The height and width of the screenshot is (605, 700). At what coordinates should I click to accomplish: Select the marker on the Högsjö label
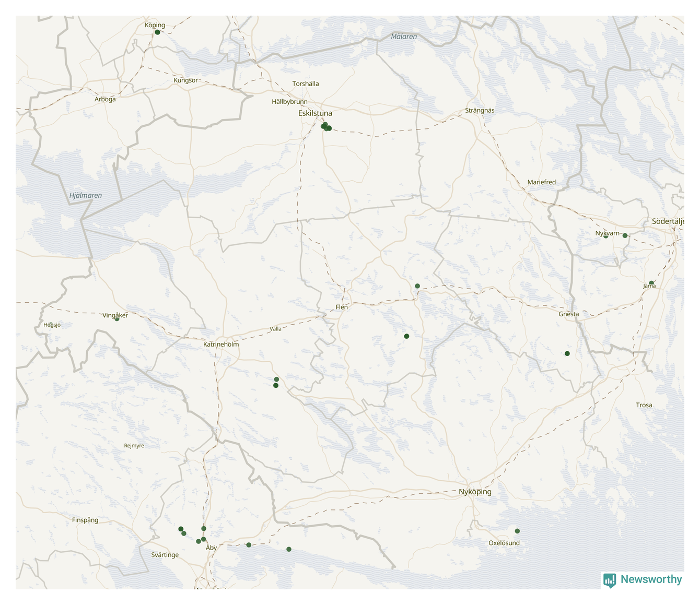coord(51,325)
